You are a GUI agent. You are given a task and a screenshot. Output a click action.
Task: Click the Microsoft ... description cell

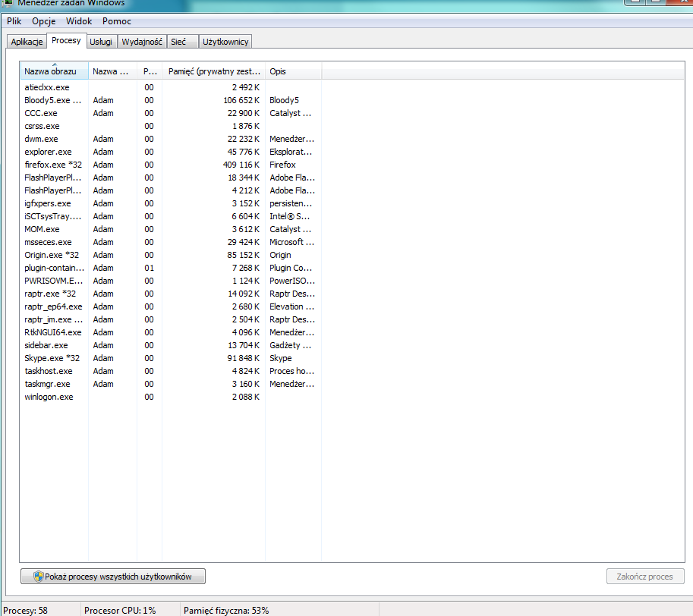pos(291,242)
